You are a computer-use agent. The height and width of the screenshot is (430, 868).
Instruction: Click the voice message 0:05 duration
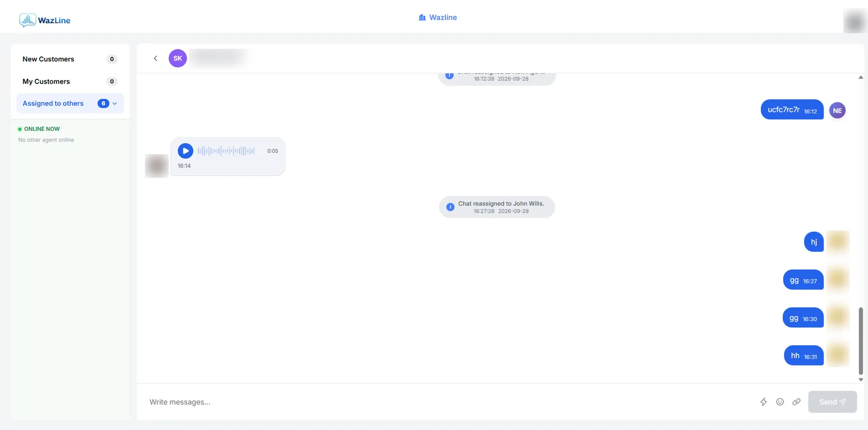[x=273, y=151]
